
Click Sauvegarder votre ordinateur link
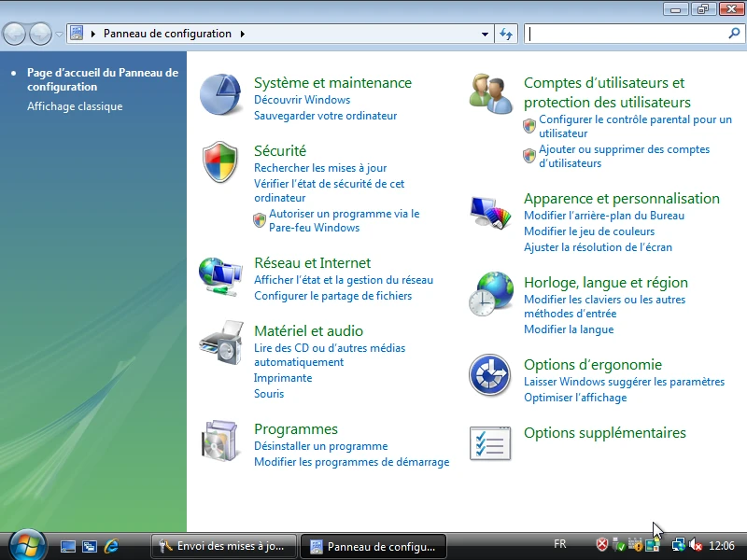point(325,116)
